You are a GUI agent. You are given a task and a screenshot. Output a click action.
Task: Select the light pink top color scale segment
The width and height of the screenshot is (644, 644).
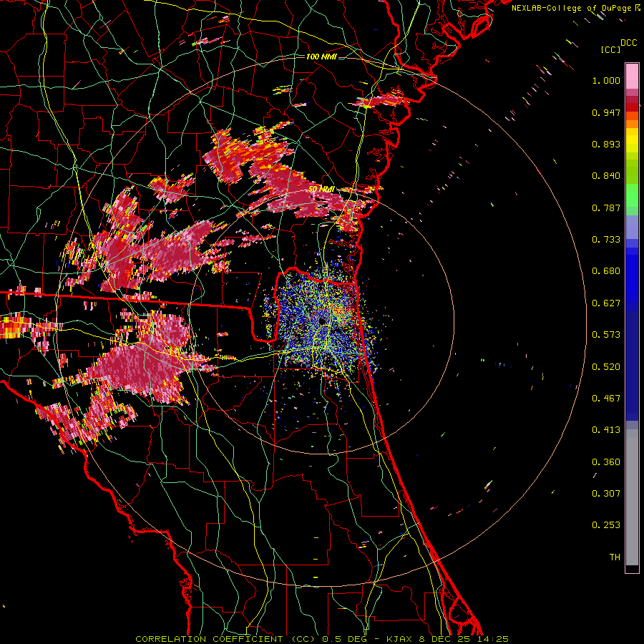click(x=632, y=76)
